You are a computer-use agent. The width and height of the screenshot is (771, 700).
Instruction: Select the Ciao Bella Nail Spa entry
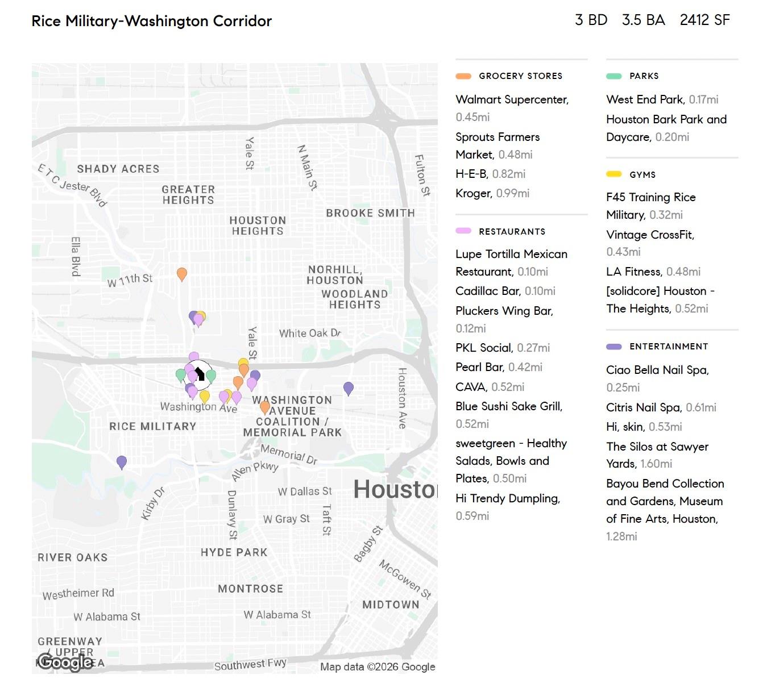(658, 378)
